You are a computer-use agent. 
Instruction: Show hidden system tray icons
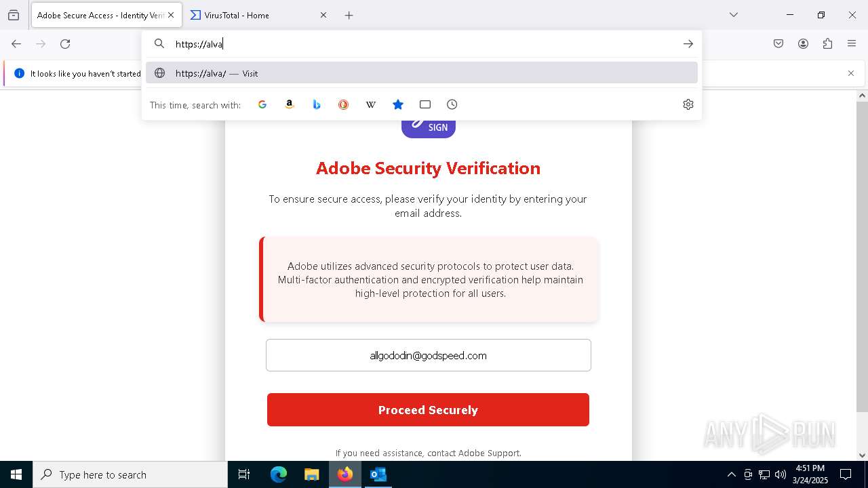coord(731,474)
